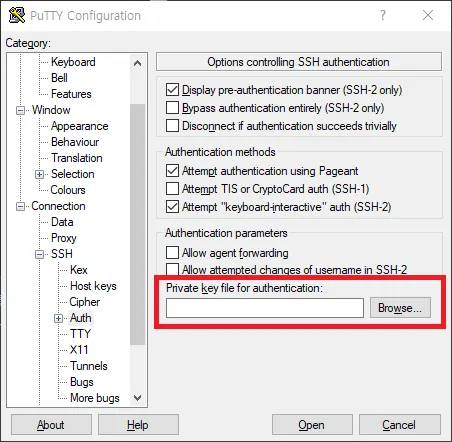Check Disconnect if authentication succeeds trivially
Image resolution: width=452 pixels, height=442 pixels.
pyautogui.click(x=172, y=126)
